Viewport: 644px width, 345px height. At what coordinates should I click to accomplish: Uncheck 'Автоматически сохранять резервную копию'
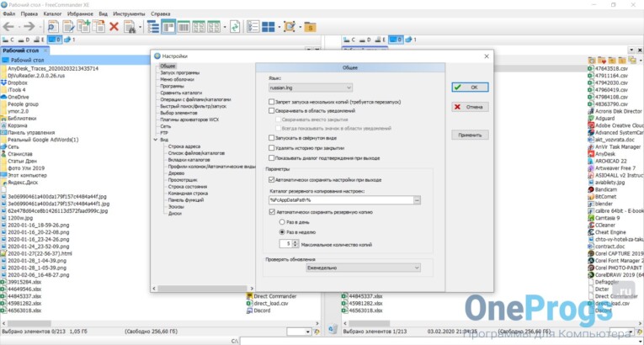click(271, 212)
